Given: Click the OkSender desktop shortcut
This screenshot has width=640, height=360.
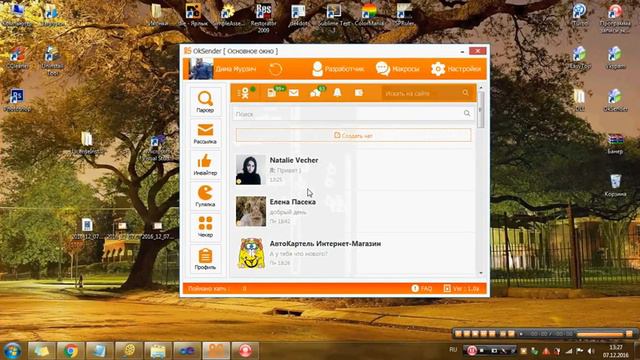Looking at the screenshot, I should tap(615, 100).
